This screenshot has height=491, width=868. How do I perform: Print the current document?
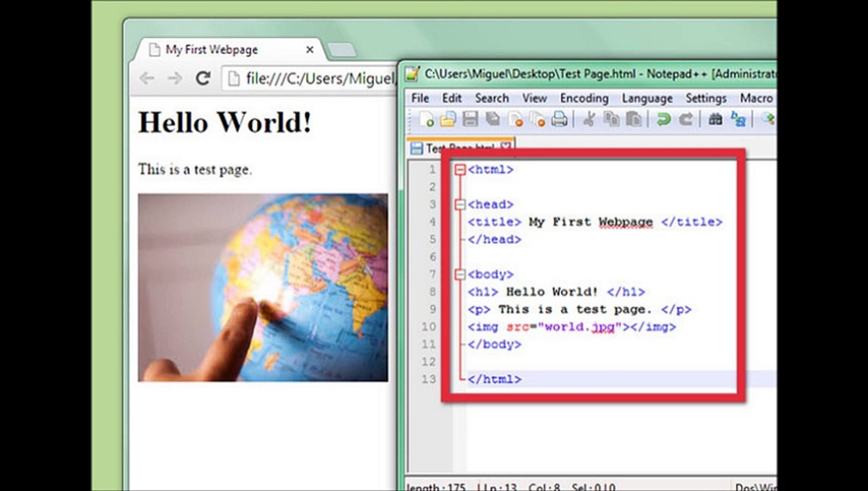pos(560,119)
